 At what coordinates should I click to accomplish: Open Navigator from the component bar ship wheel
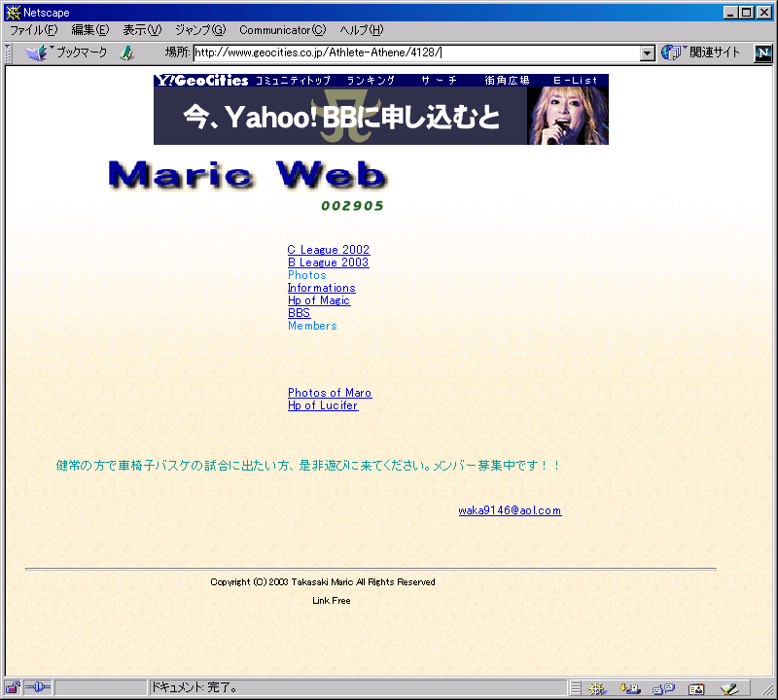[597, 688]
